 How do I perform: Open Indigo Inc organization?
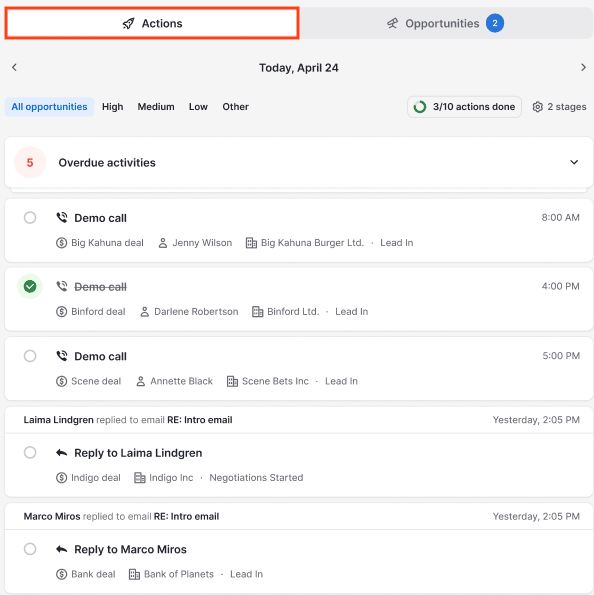point(164,477)
